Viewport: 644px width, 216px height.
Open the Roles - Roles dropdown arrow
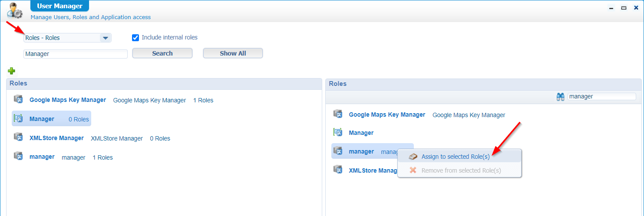click(x=105, y=38)
